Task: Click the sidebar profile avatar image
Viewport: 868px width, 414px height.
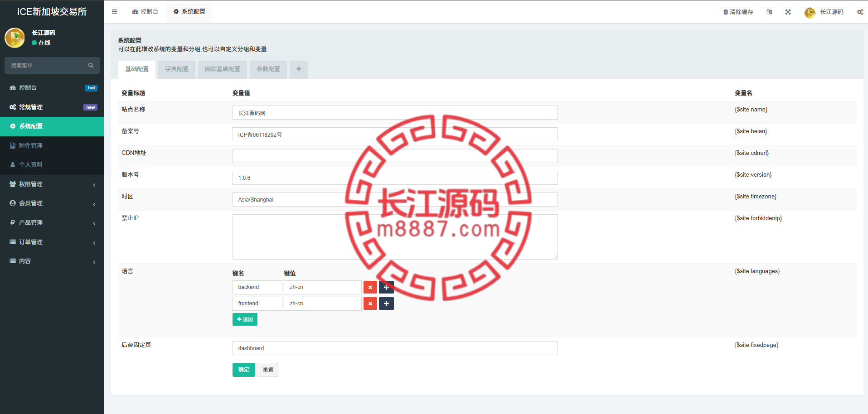Action: click(x=15, y=38)
